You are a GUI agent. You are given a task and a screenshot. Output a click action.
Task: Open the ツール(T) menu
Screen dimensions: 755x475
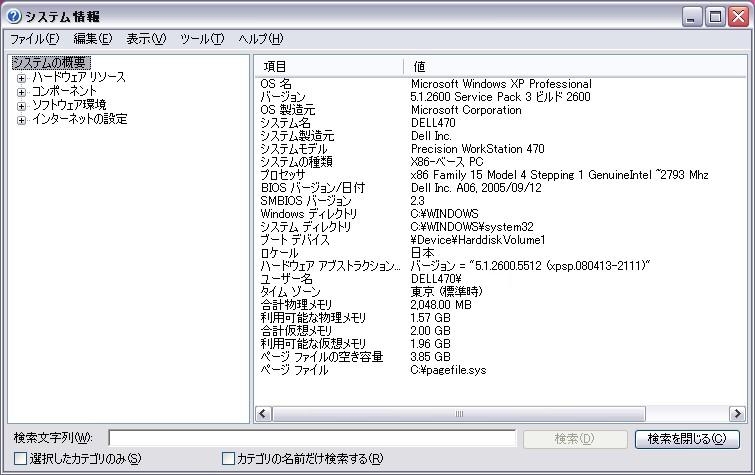click(x=202, y=39)
